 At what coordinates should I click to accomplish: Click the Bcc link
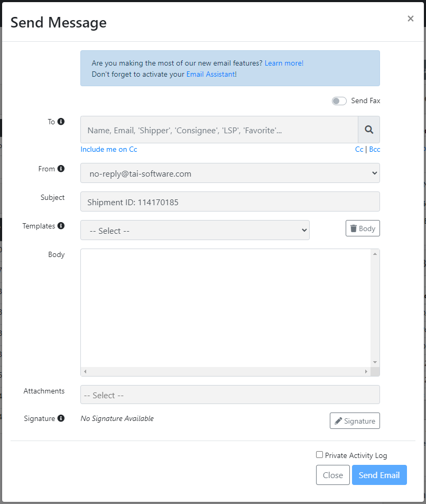(375, 149)
